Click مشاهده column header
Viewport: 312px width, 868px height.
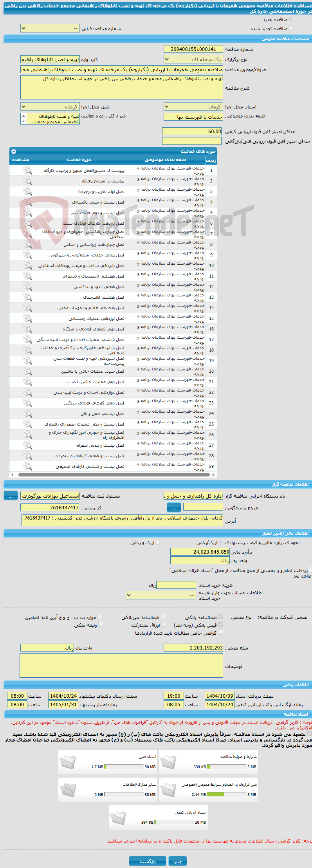point(21,160)
